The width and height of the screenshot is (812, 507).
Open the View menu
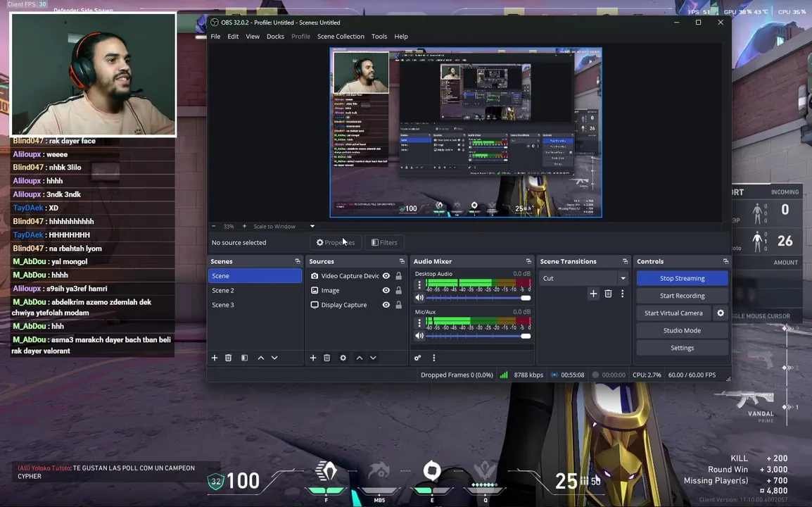(x=253, y=37)
